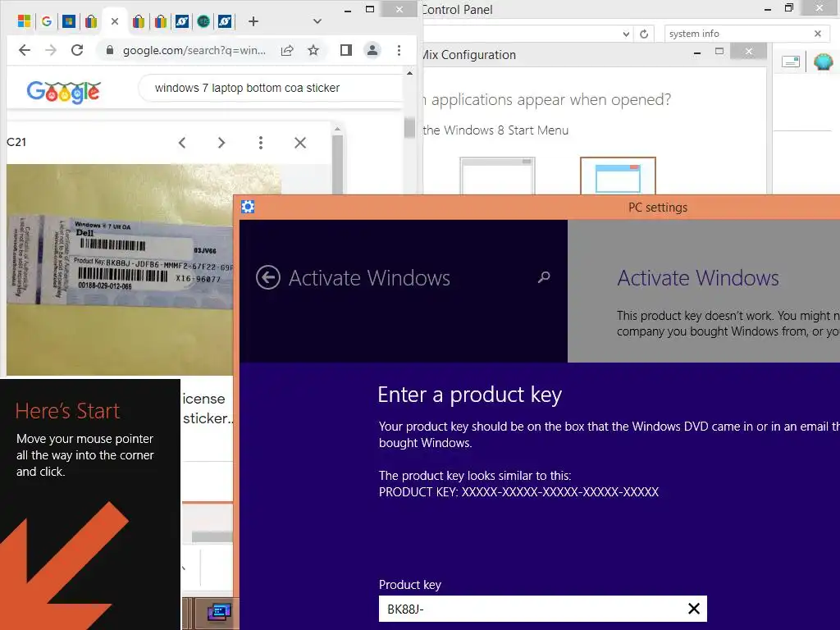This screenshot has width=840, height=630.
Task: Click scroll-up arrow of image preview scrollbar
Action: click(x=337, y=129)
